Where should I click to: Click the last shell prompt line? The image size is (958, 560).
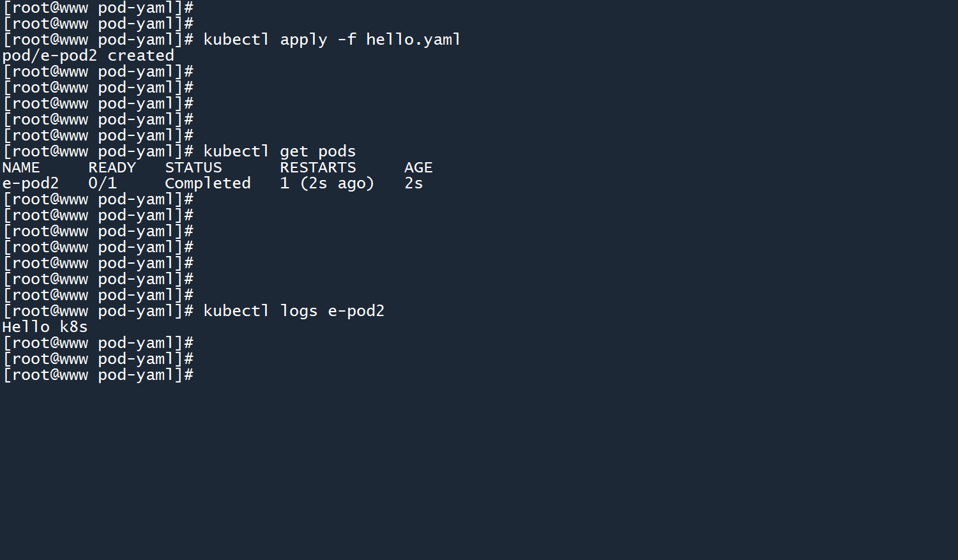(98, 375)
